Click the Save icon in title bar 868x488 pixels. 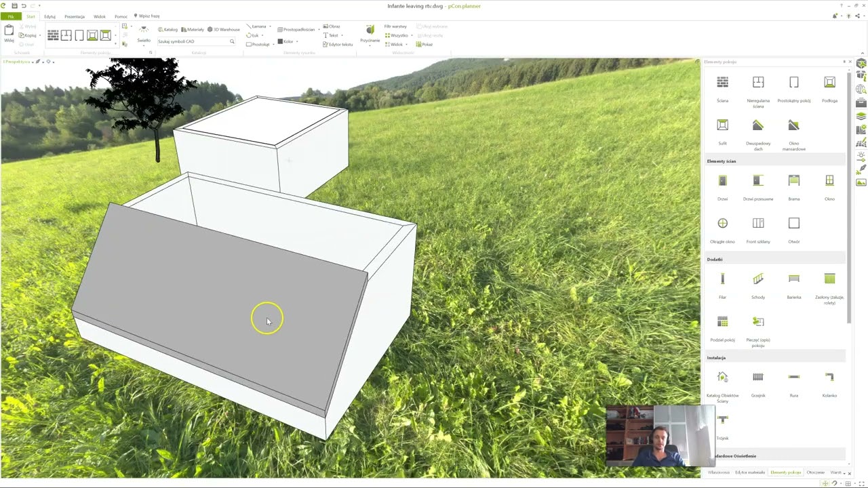(14, 5)
